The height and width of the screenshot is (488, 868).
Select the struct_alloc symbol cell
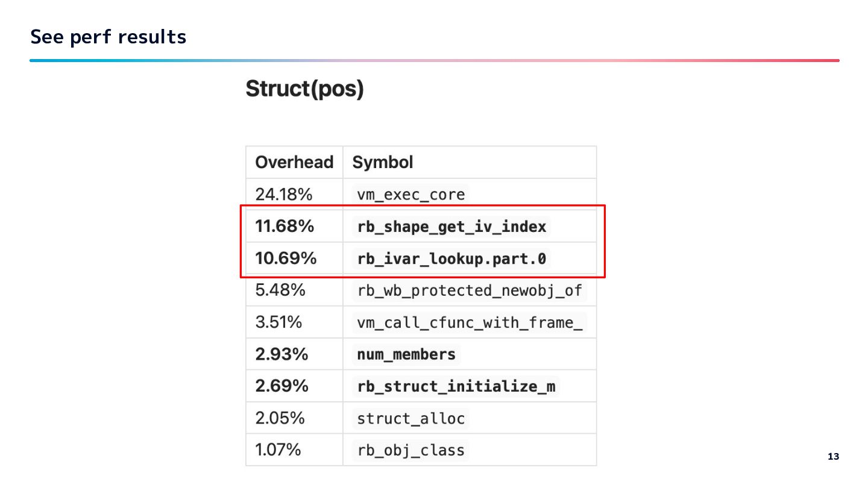pyautogui.click(x=410, y=418)
